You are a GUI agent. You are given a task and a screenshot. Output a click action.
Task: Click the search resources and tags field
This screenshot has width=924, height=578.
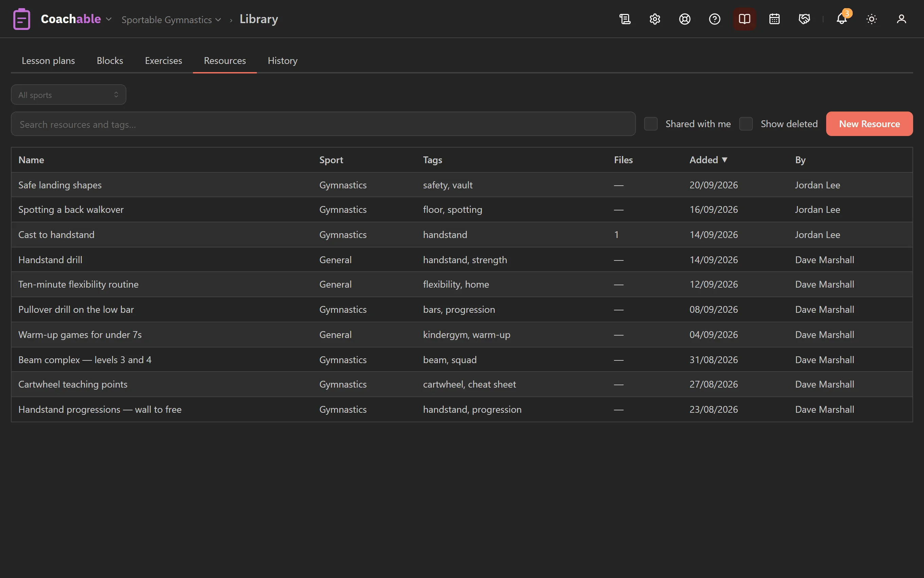click(323, 124)
